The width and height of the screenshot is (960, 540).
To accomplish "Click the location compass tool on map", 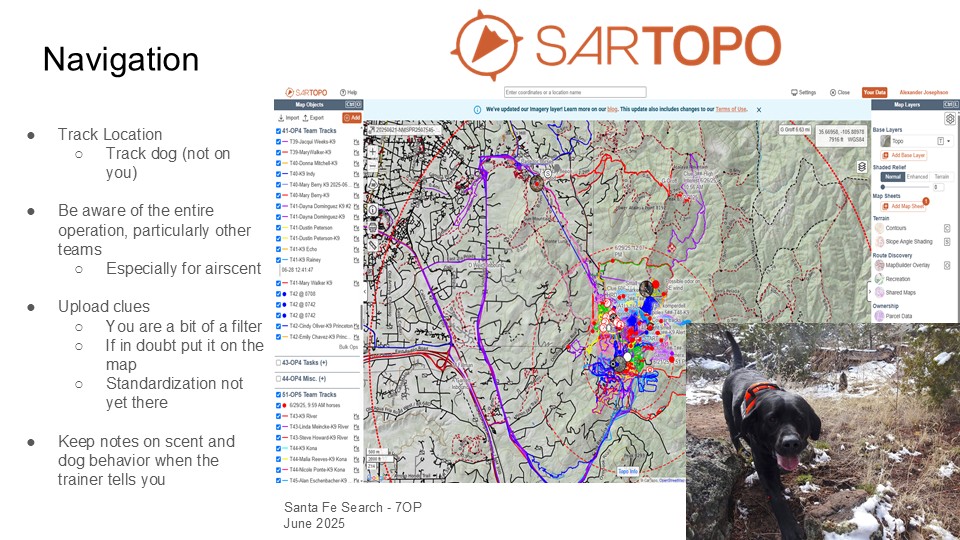I will pyautogui.click(x=372, y=184).
